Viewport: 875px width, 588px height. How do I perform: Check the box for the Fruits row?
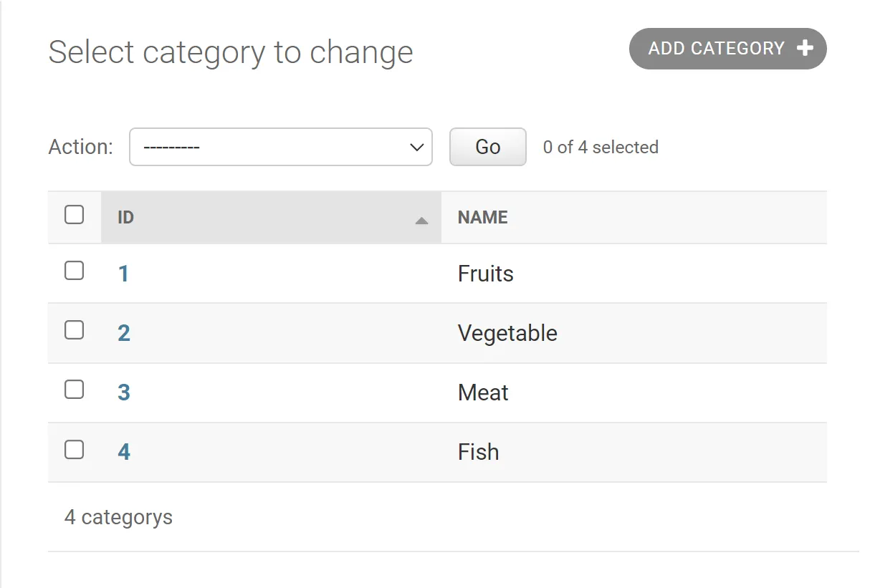75,271
